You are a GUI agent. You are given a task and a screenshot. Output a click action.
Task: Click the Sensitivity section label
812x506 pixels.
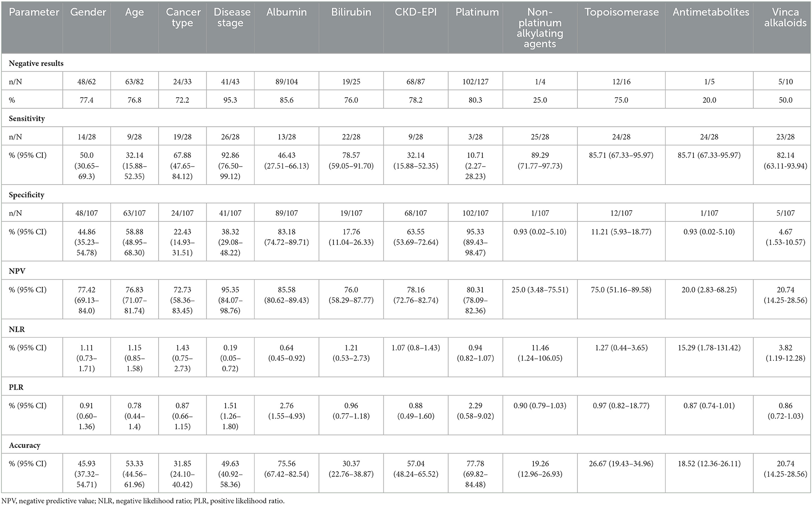click(27, 119)
